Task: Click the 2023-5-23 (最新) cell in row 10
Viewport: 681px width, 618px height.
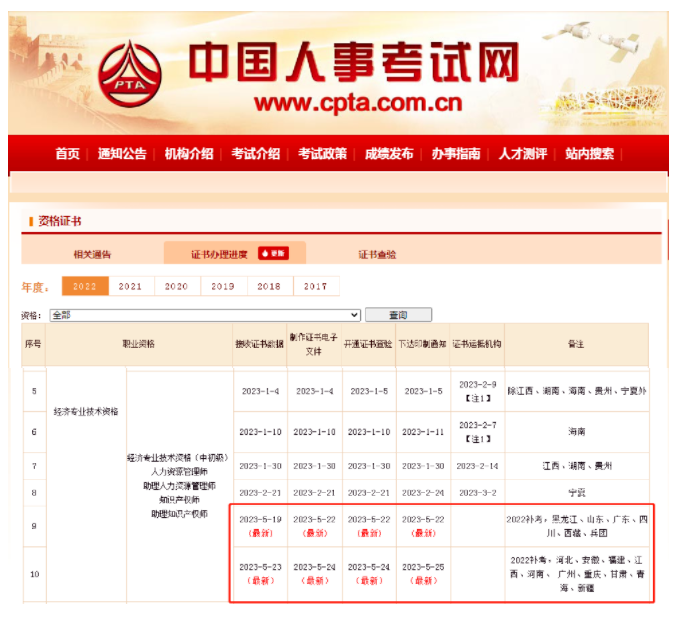Action: (x=260, y=574)
